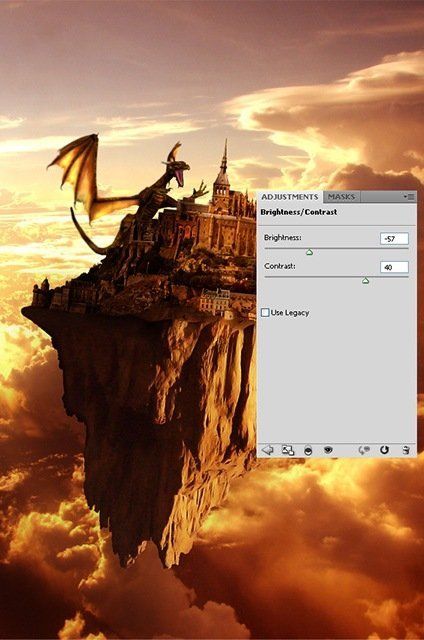The image size is (424, 640).
Task: Click the Contrast slider handle
Action: coord(365,281)
